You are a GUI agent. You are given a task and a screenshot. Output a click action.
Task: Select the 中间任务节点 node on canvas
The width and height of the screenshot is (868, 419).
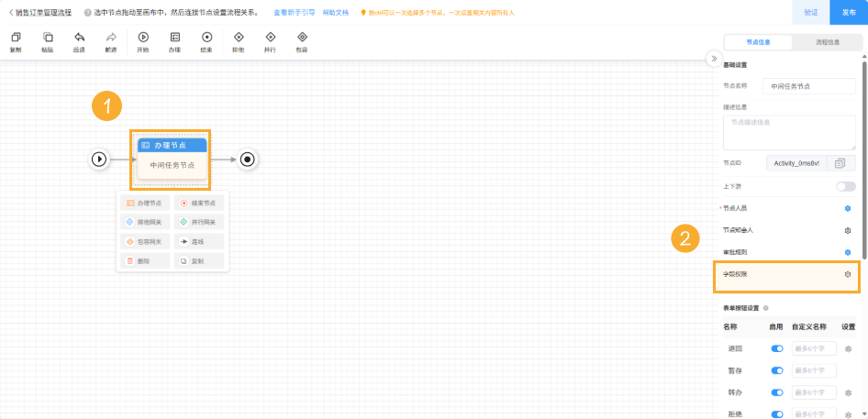(172, 159)
